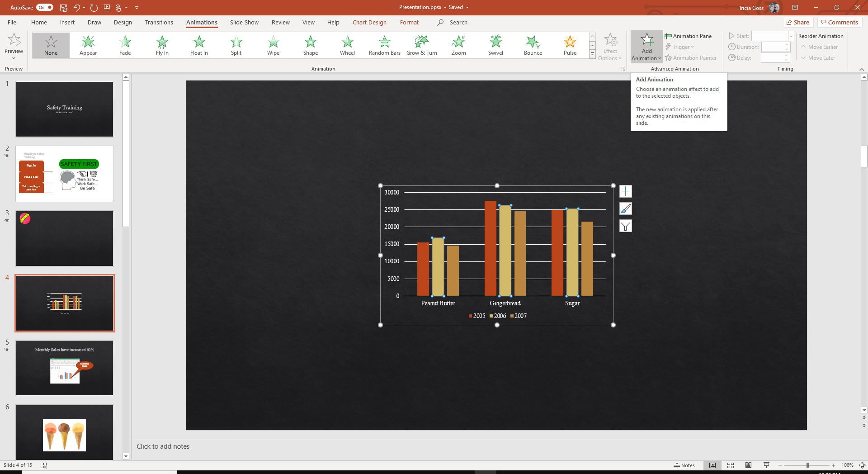This screenshot has width=868, height=474.
Task: Apply the Fly In animation effect
Action: 162,45
